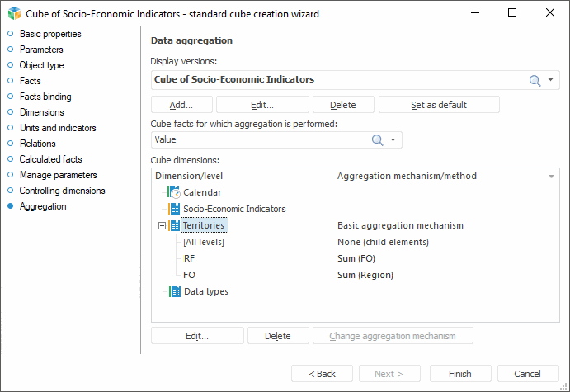This screenshot has width=570, height=392.
Task: Click search icon in Display versions box
Action: [x=535, y=80]
